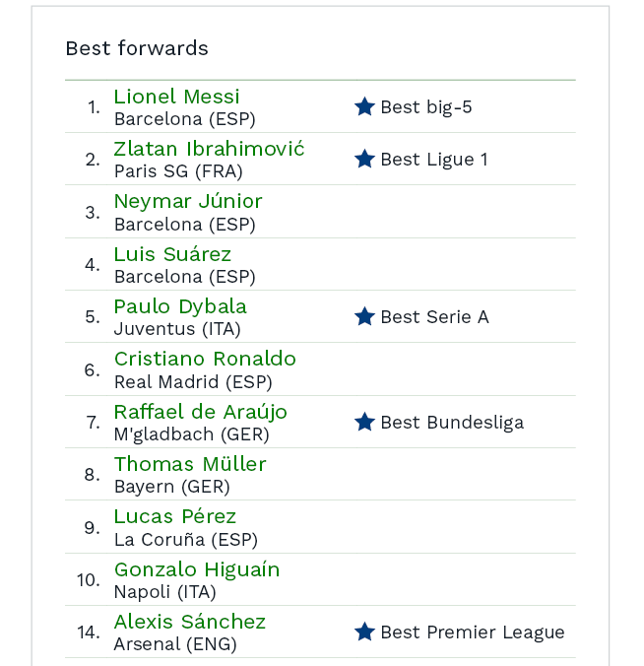The width and height of the screenshot is (644, 666).
Task: Select Thomas Müller from the list
Action: (190, 464)
